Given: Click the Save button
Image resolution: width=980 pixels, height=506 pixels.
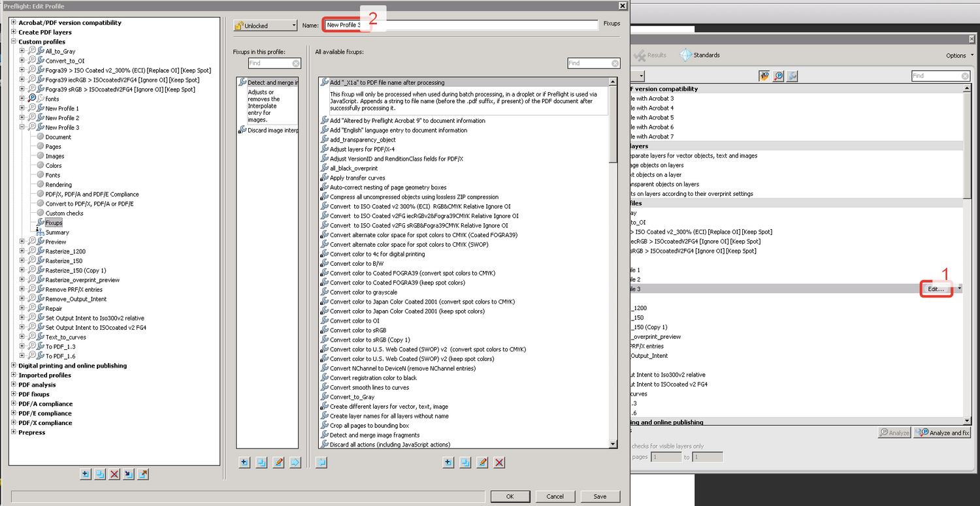Looking at the screenshot, I should (600, 496).
